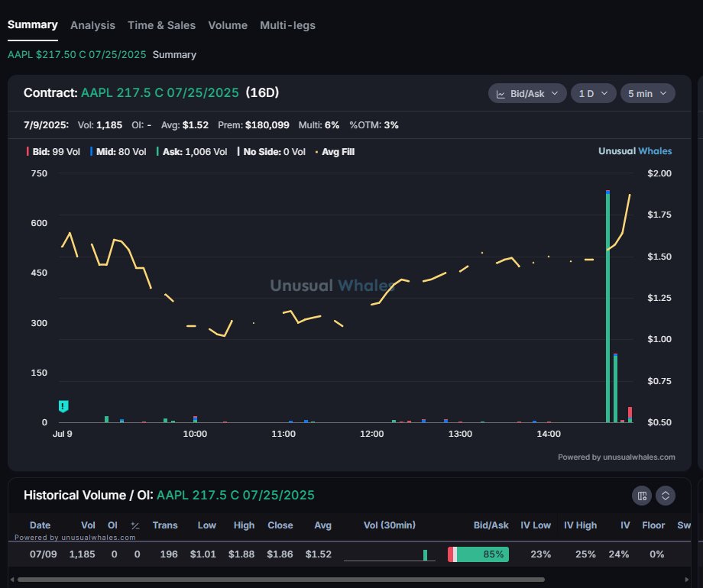Click the expand/collapse icon in Historical Volume header
Image resolution: width=703 pixels, height=588 pixels.
tap(666, 496)
